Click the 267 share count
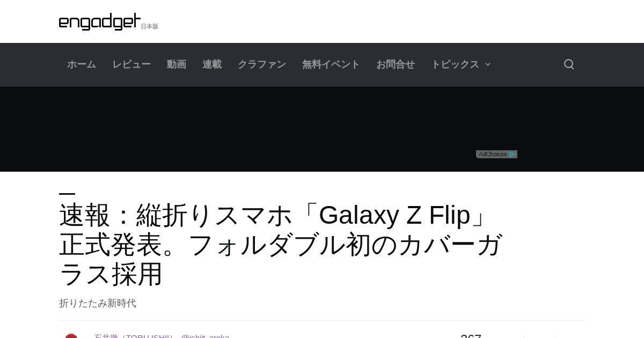 tap(471, 336)
